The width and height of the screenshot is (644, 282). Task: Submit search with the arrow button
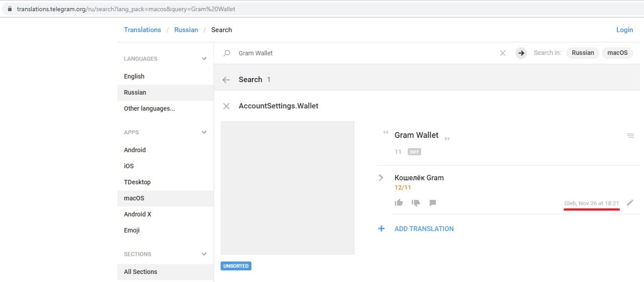pyautogui.click(x=521, y=53)
